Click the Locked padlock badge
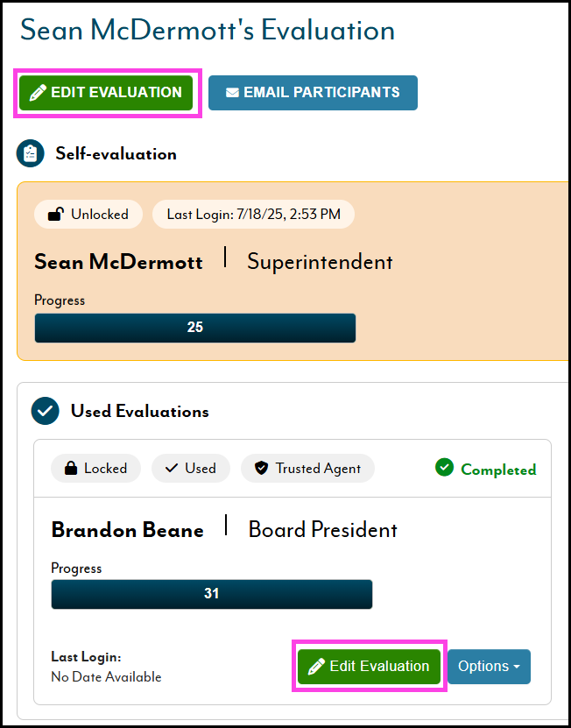The image size is (571, 728). click(x=95, y=469)
